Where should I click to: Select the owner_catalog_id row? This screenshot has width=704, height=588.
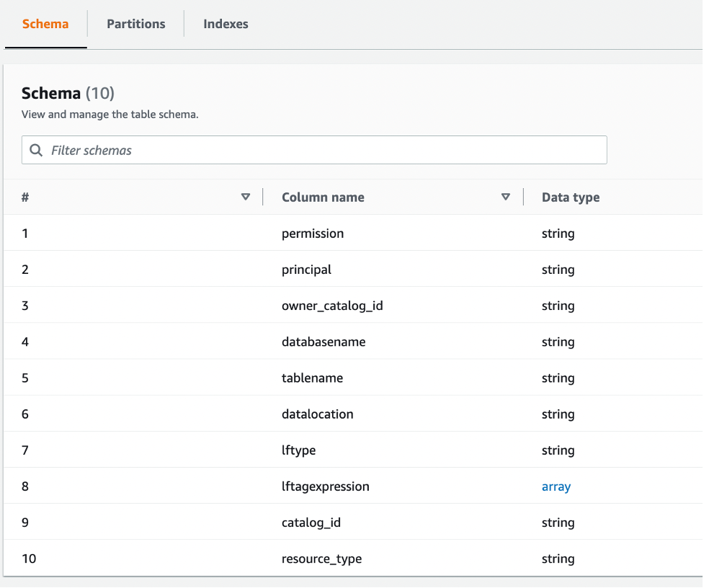[332, 306]
